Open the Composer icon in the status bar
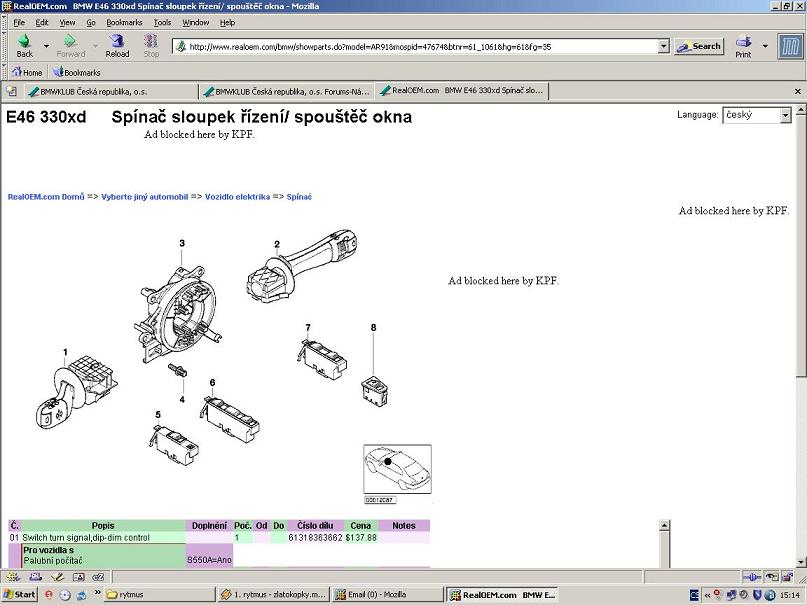Viewport: 807px width, 605px height. [x=57, y=577]
